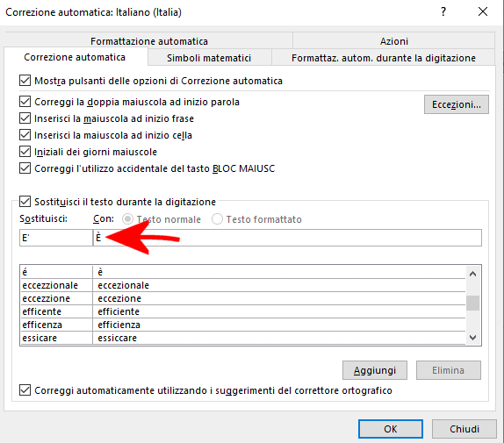Select Testo formattato radio button
The image size is (504, 443).
(217, 219)
